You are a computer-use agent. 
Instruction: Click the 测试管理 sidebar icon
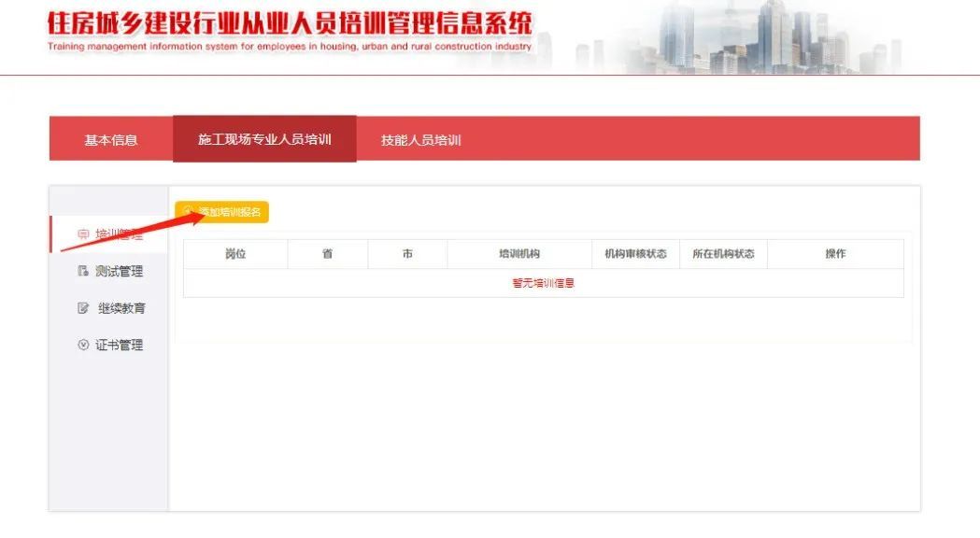(83, 272)
